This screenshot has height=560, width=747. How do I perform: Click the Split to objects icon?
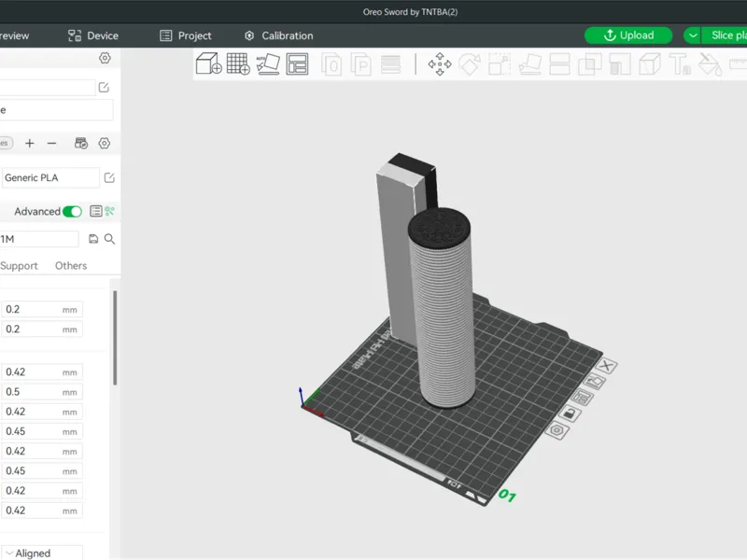click(331, 64)
